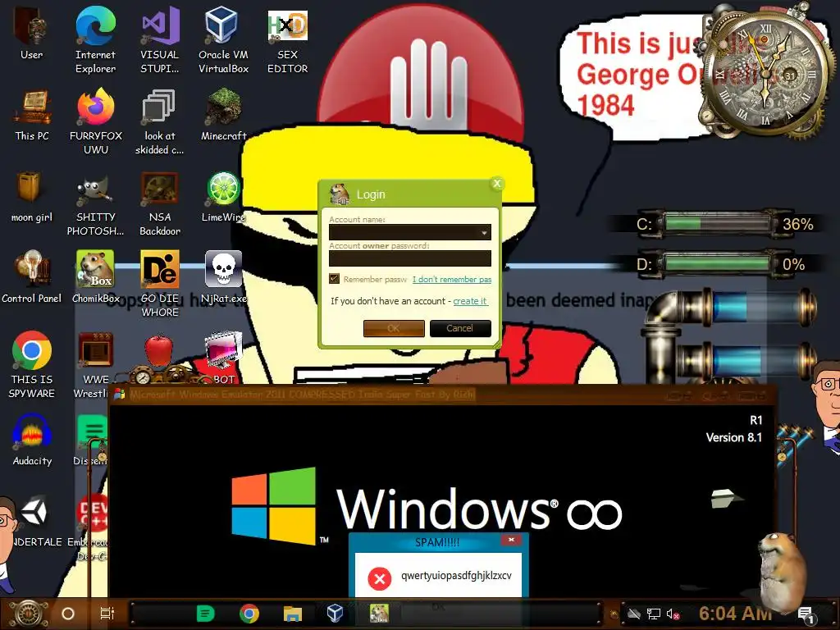
Task: Open the moon girl recycle bin icon
Action: tap(32, 197)
